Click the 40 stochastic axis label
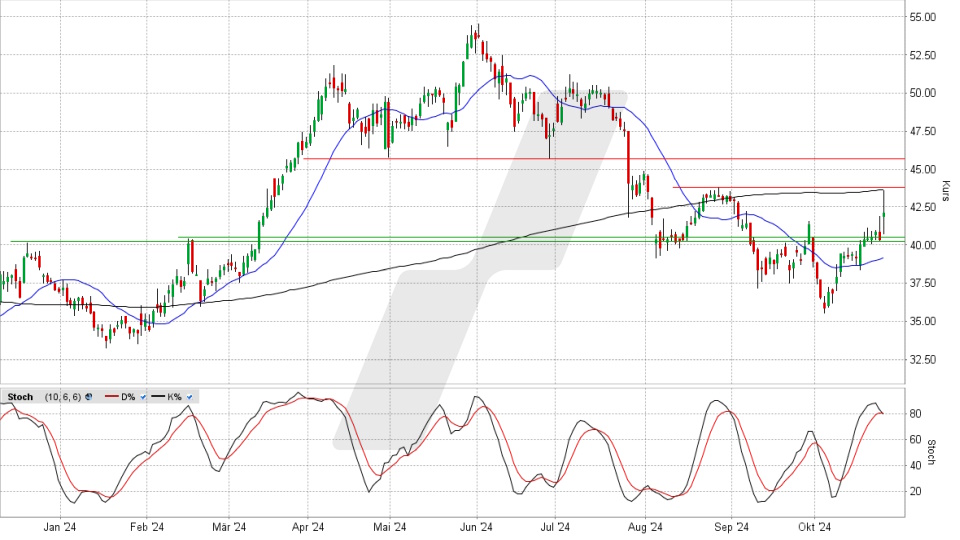This screenshot has height=540, width=960. point(916,465)
